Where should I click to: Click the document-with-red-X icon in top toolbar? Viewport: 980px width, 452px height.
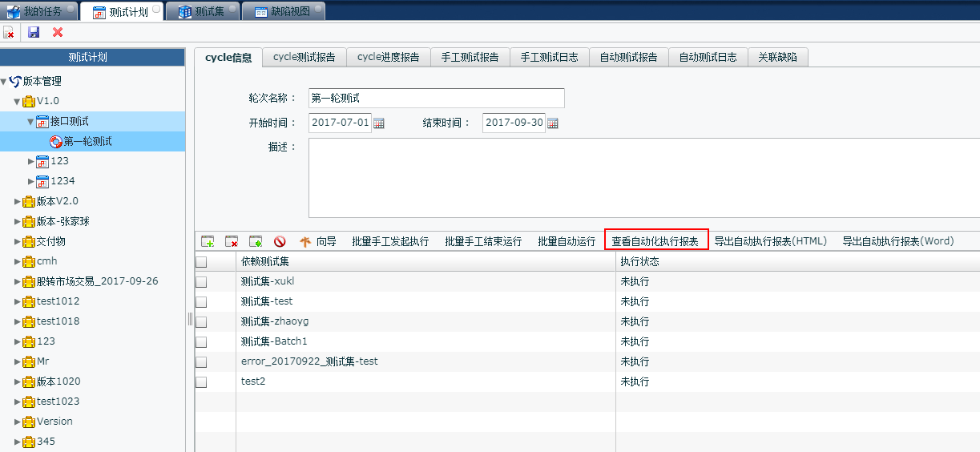coord(9,32)
